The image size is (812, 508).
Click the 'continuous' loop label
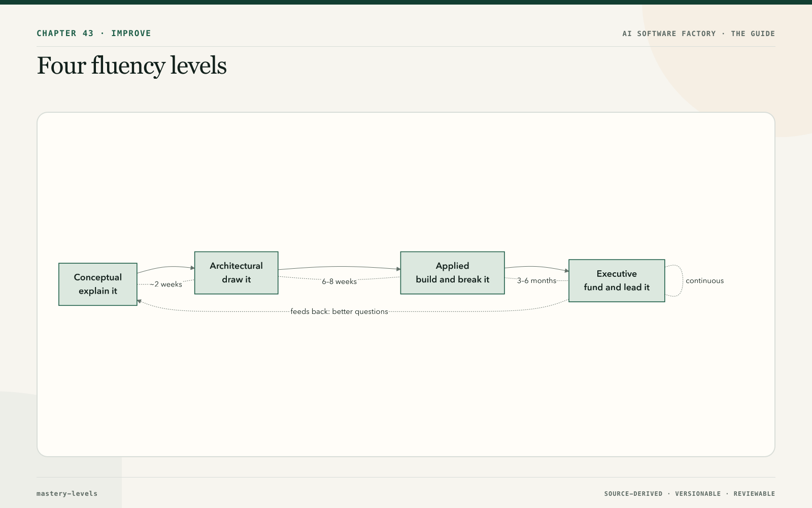point(704,280)
